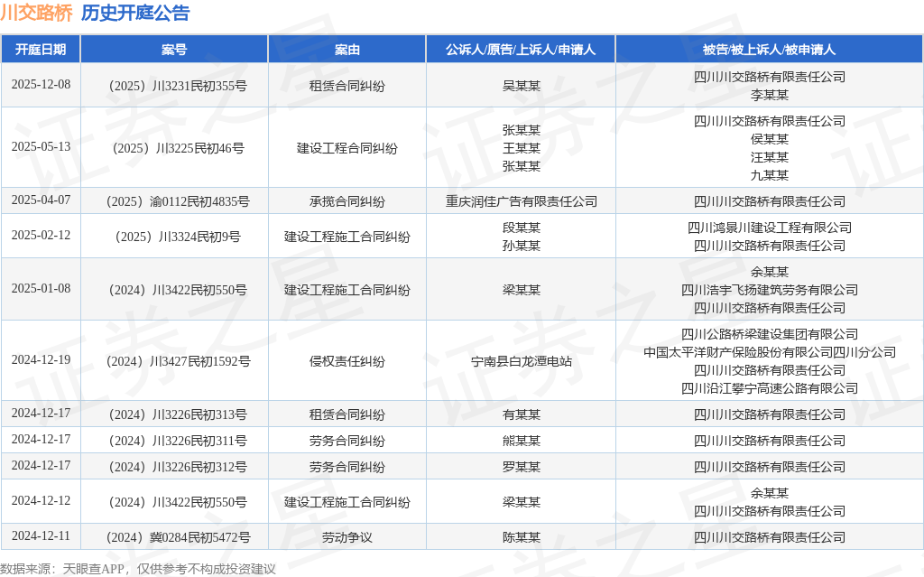924x577 pixels.
Task: Click defendant 李某某
Action: (x=769, y=95)
